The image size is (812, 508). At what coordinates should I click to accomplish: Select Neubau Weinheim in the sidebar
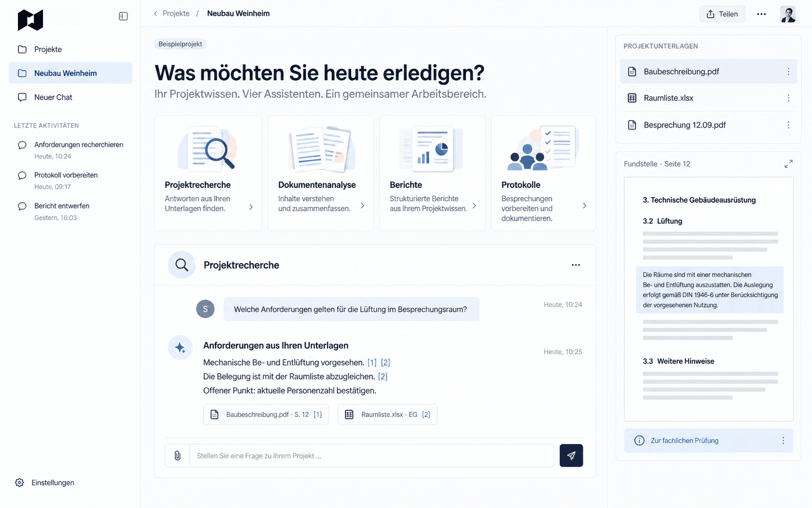tap(71, 73)
